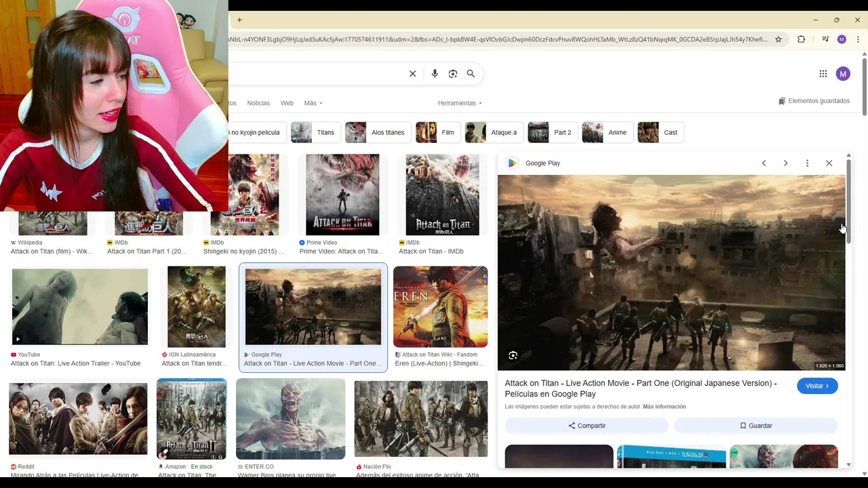Viewport: 868px width, 488px height.
Task: Open the IGN Latinoamérica poster thumbnail
Action: pyautogui.click(x=197, y=307)
